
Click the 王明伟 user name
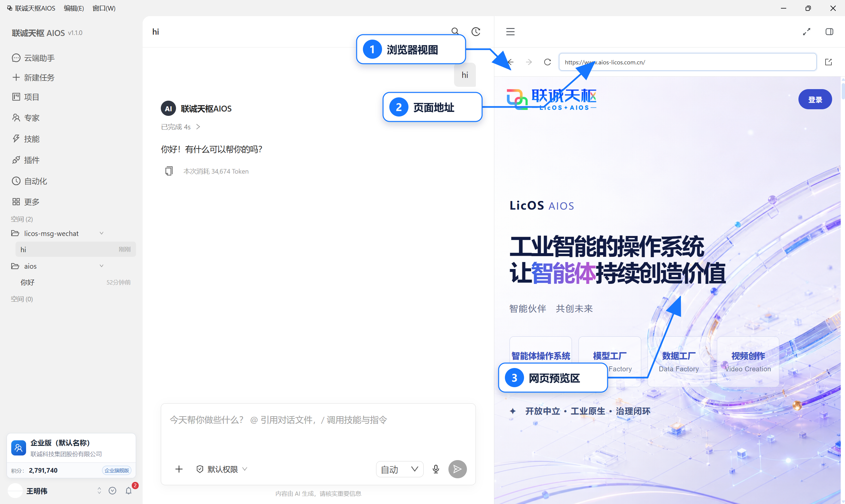[x=37, y=491]
